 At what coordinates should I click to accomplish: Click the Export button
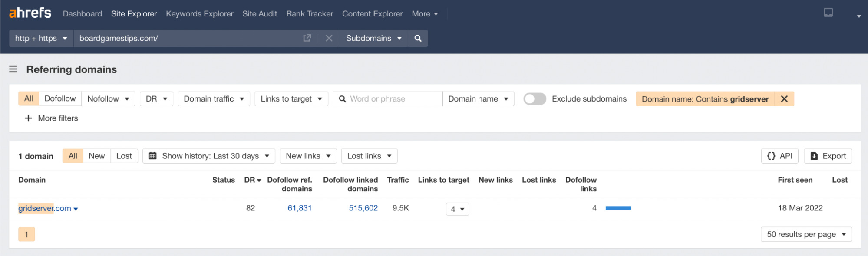pos(828,156)
